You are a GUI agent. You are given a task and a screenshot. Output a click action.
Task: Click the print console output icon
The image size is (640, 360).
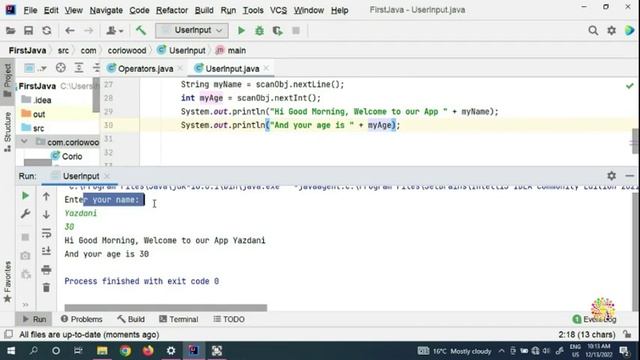pos(46,269)
